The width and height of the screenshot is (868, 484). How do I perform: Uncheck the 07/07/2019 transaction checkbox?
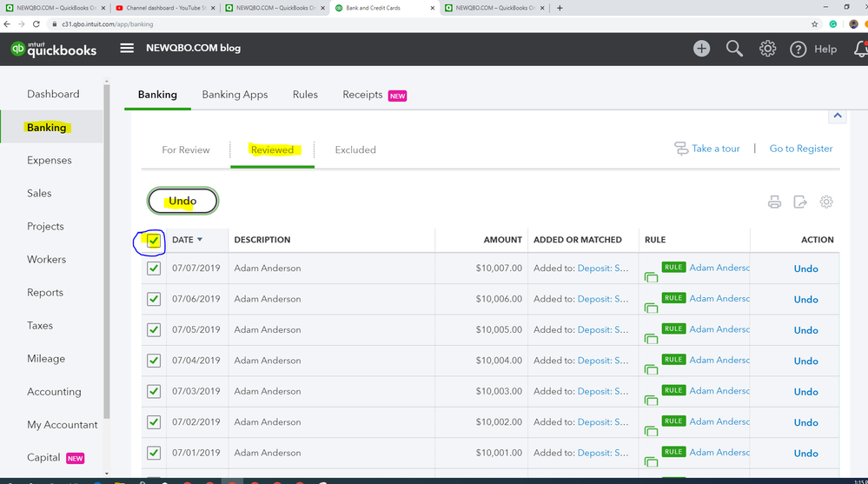[x=153, y=269]
